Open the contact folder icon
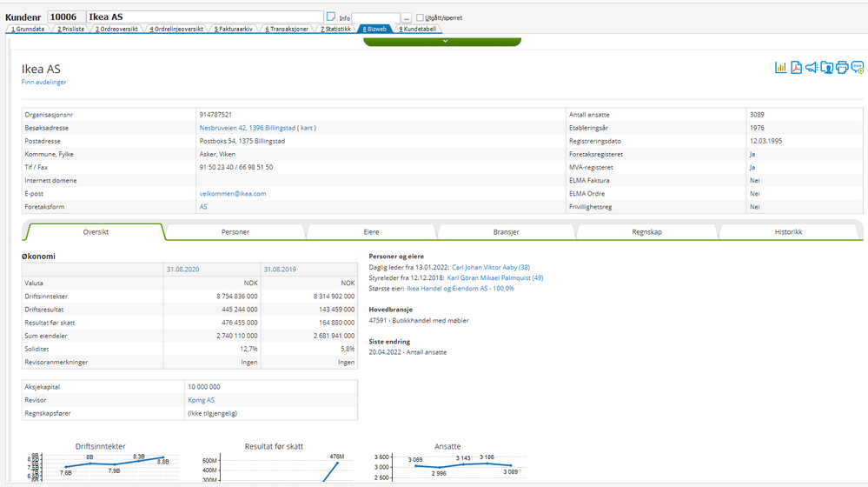 [x=827, y=68]
